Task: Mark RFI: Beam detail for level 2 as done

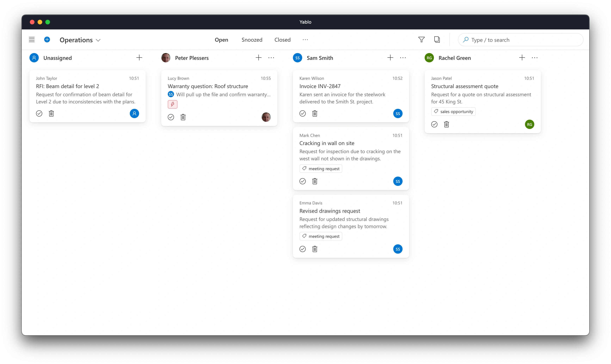Action: [39, 114]
